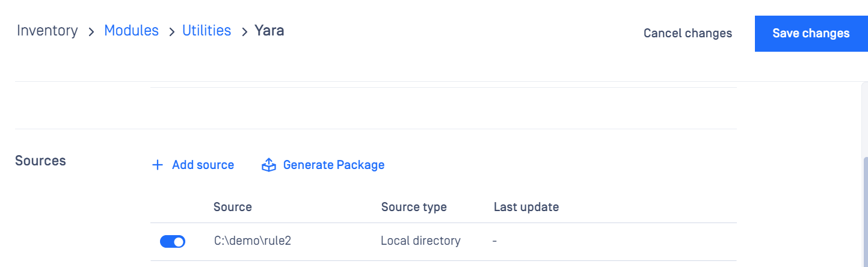
Task: Click the chevron arrow after Inventory breadcrumb
Action: pyautogui.click(x=91, y=31)
